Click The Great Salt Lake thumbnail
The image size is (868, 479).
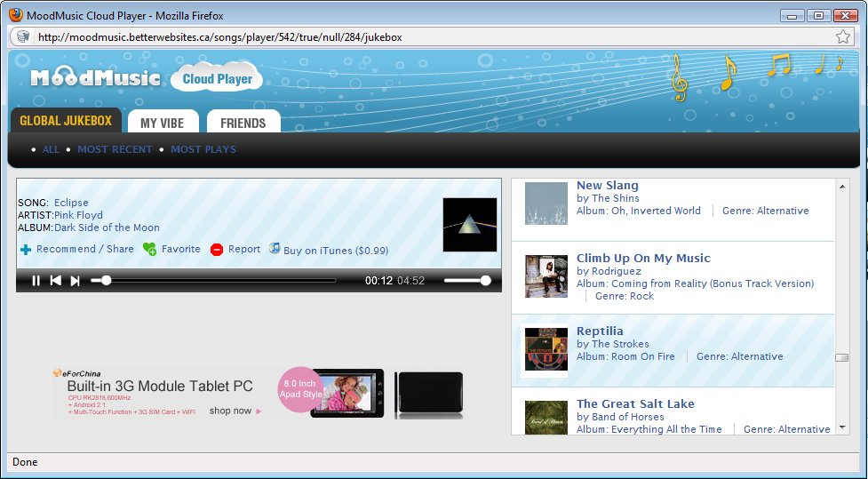pos(546,418)
